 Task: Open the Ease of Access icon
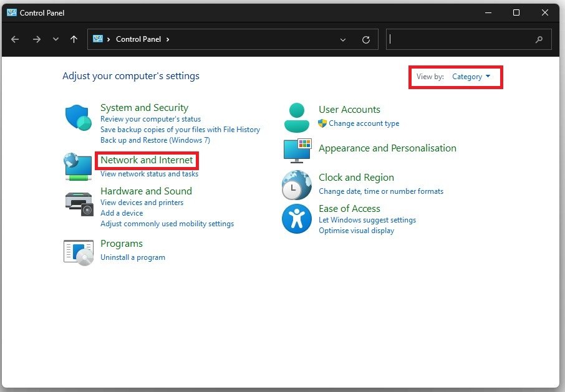[x=297, y=219]
